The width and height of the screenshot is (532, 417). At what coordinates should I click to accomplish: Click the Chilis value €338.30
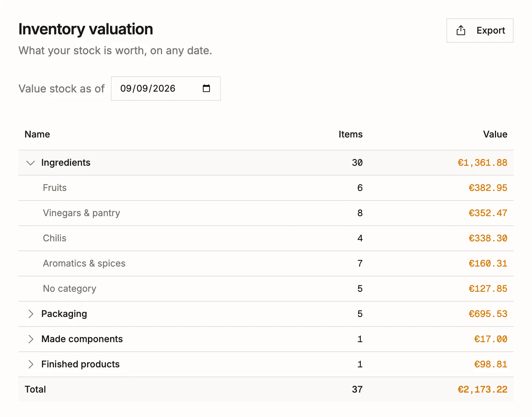(488, 238)
